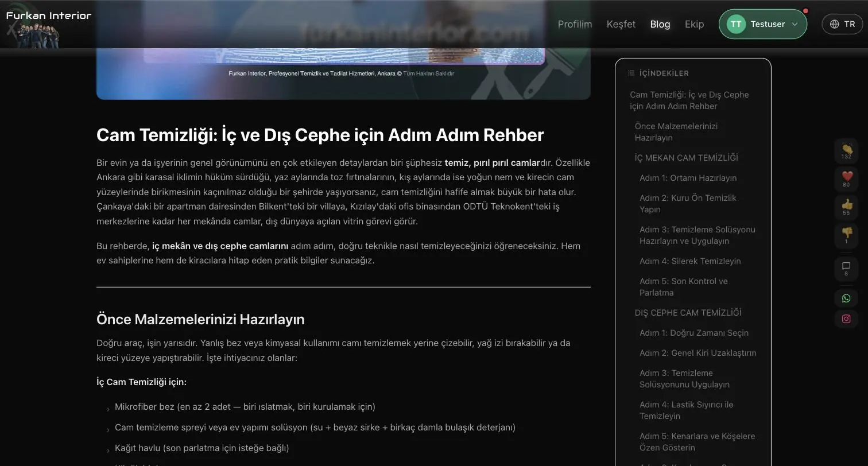The height and width of the screenshot is (466, 868).
Task: Jump to Adım 4: Silerek Temizleyin
Action: click(690, 261)
